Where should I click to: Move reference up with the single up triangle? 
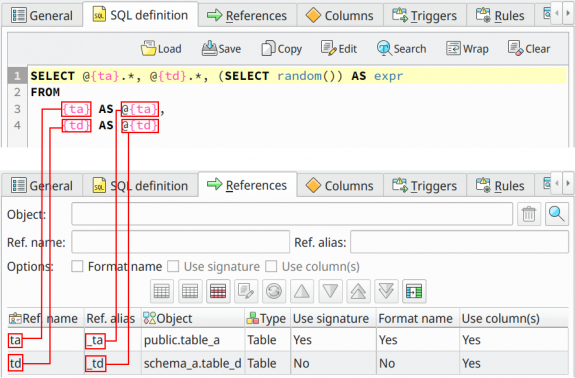pyautogui.click(x=302, y=291)
